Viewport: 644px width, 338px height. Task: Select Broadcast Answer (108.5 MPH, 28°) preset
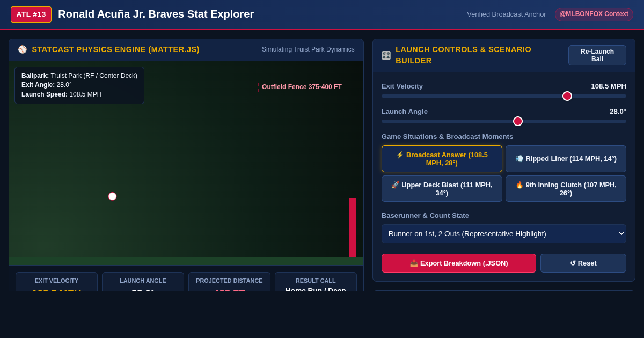coord(442,159)
